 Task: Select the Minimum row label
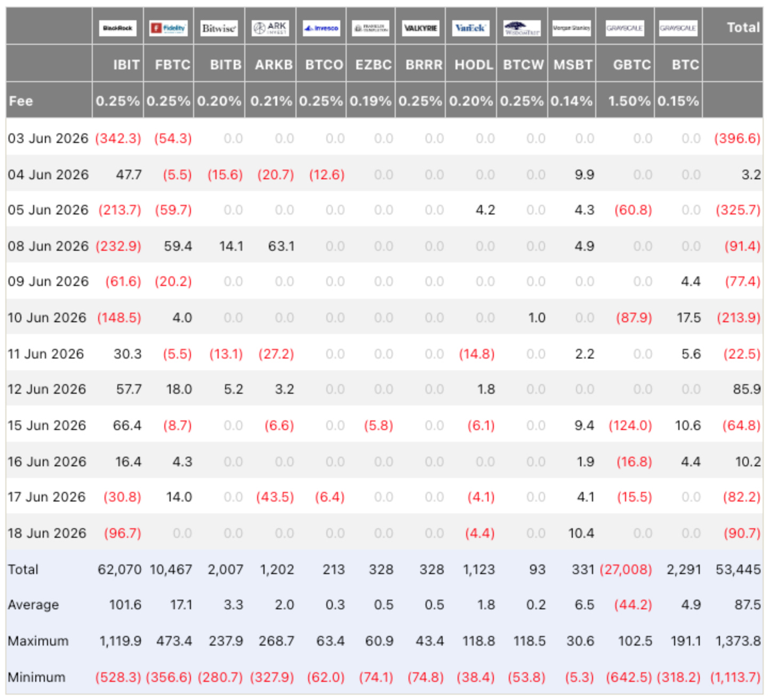(x=36, y=677)
